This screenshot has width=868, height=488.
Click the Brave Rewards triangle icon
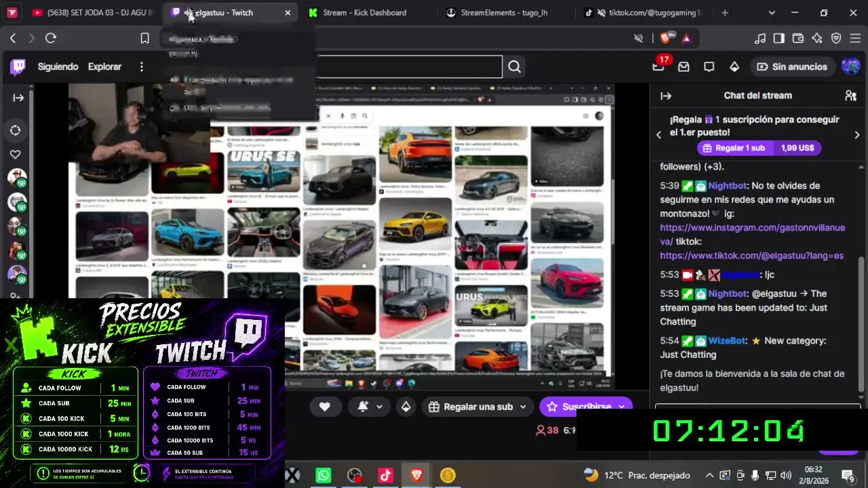click(686, 39)
